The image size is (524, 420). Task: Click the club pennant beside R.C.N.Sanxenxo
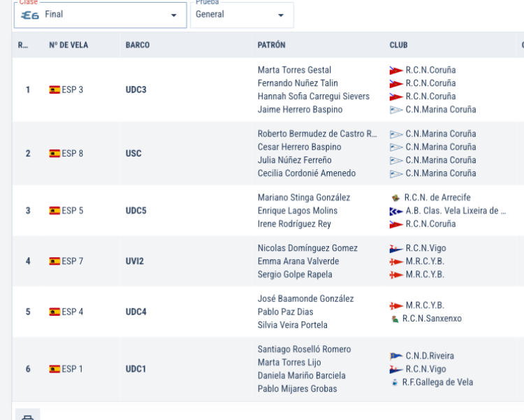pos(395,319)
